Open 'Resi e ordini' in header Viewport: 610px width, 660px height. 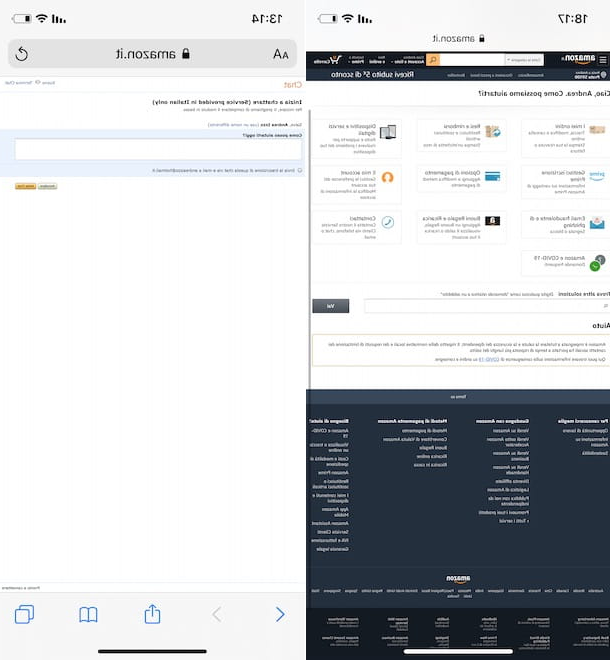click(377, 60)
